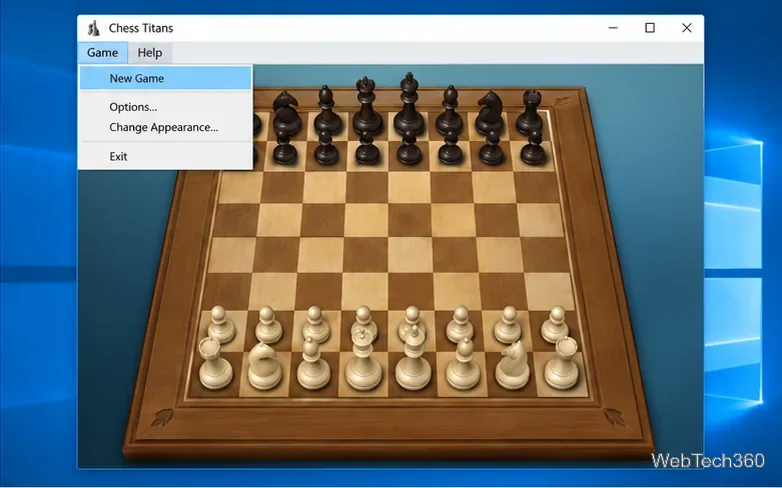
Task: Select Change Appearance... menu entry
Action: [166, 127]
